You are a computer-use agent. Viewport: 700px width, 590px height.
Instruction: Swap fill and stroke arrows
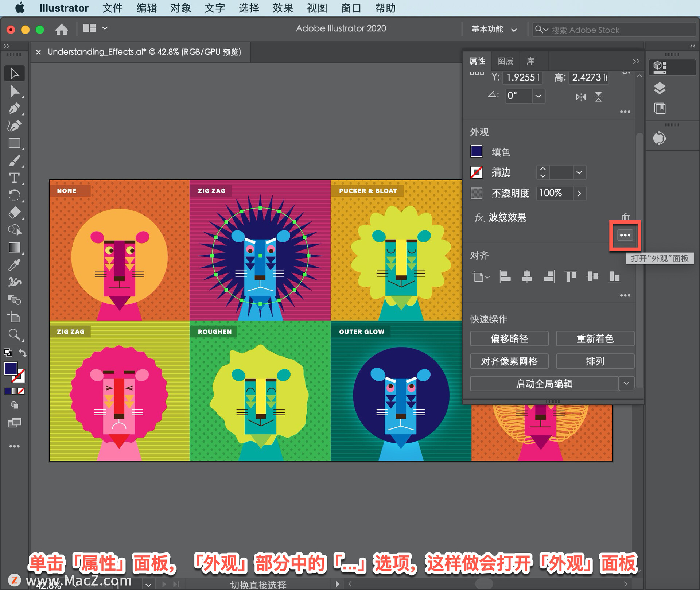23,353
